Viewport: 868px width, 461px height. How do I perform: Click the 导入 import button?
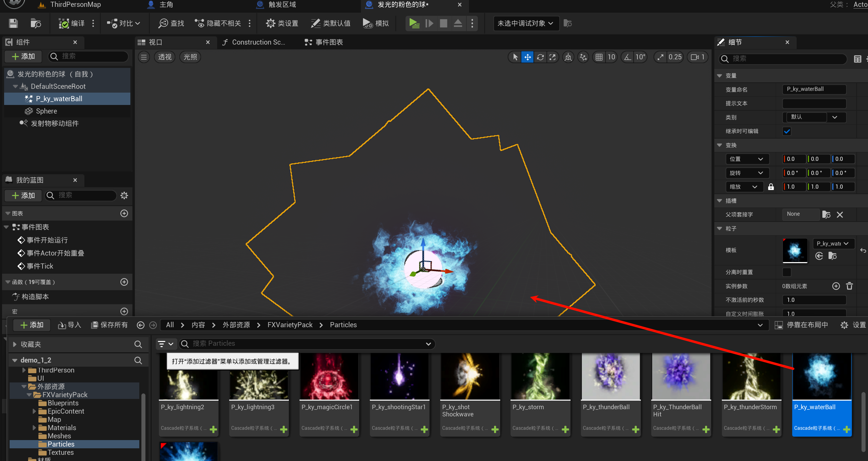tap(70, 325)
